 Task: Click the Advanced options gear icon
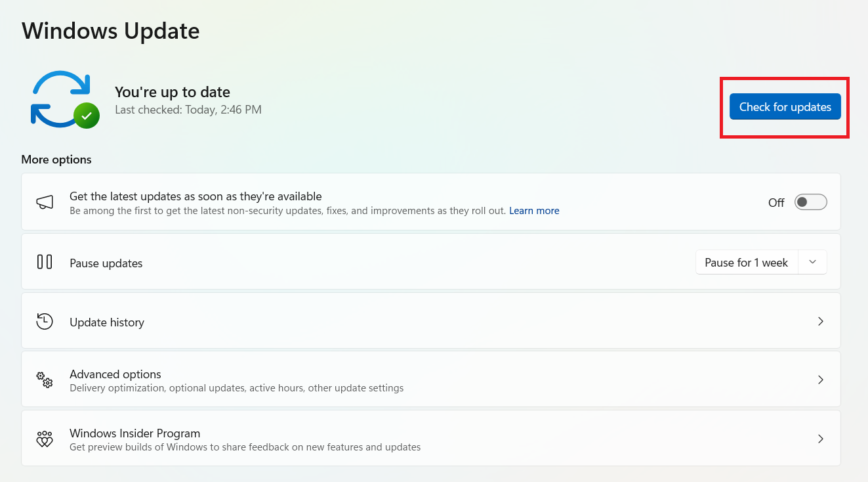[x=44, y=380]
